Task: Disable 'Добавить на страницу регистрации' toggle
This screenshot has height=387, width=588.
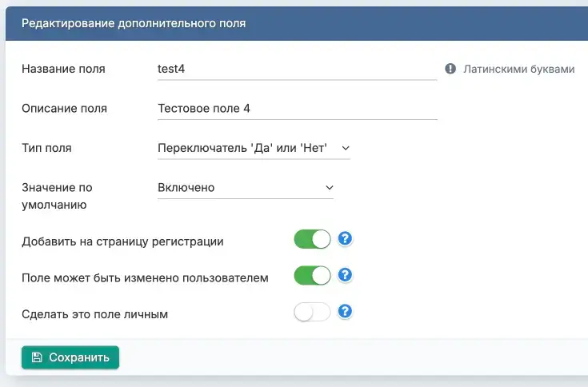Action: click(312, 239)
